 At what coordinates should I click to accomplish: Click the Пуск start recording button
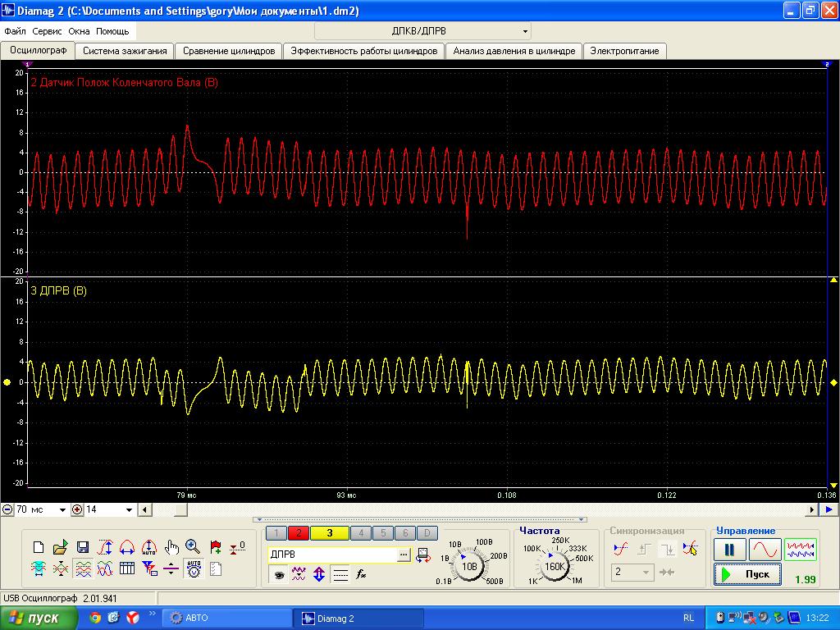tap(746, 574)
